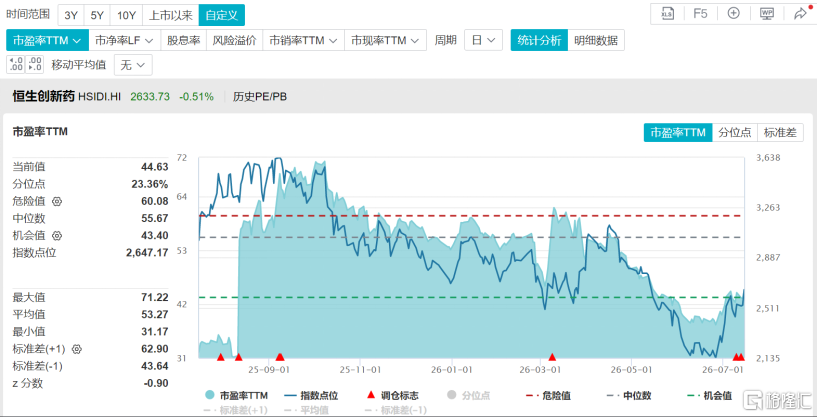Open 统计分析 view
Screen dimensions: 818x417
(539, 40)
